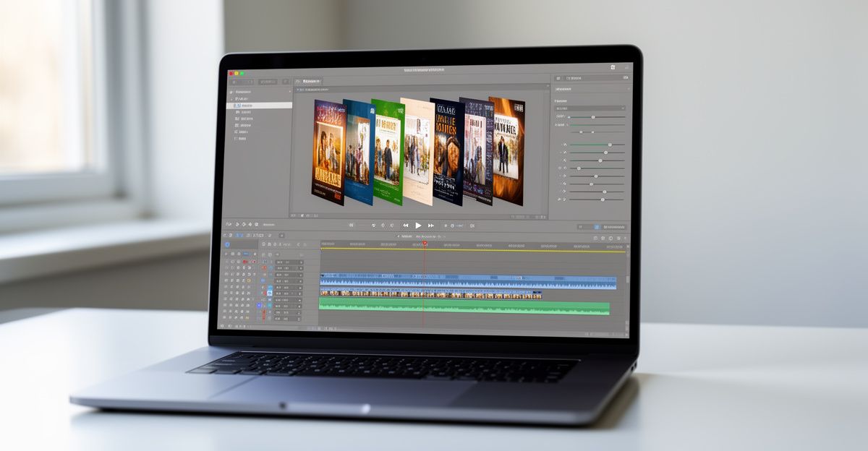Select the thumbnail filmstrip clip in timeline
The width and height of the screenshot is (868, 451).
pyautogui.click(x=430, y=294)
